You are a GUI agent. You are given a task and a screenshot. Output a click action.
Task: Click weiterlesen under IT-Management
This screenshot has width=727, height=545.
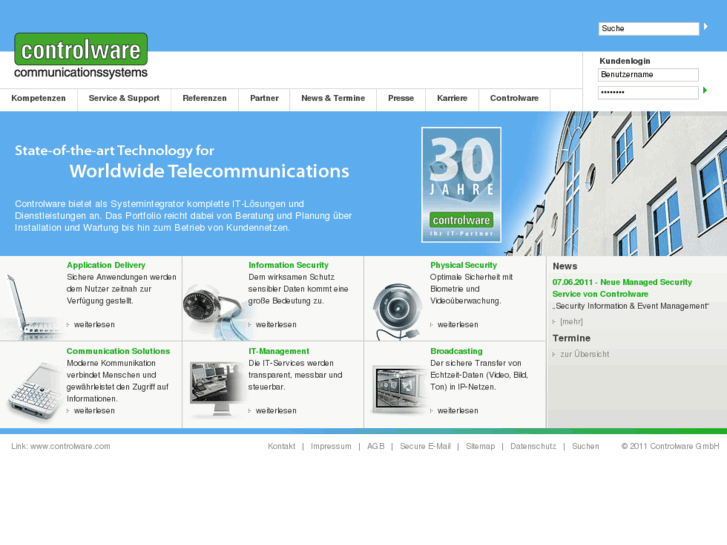click(x=276, y=411)
